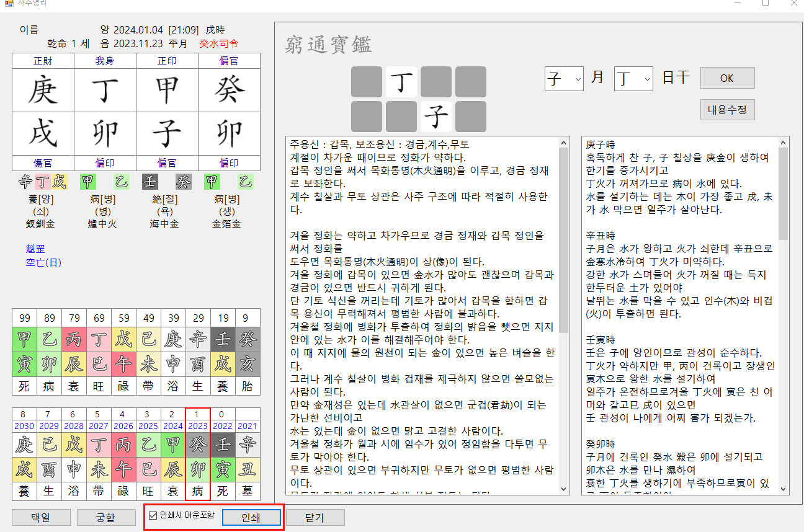This screenshot has width=804, height=532.
Task: Click the 대운 age 29 cell
Action: [198, 319]
